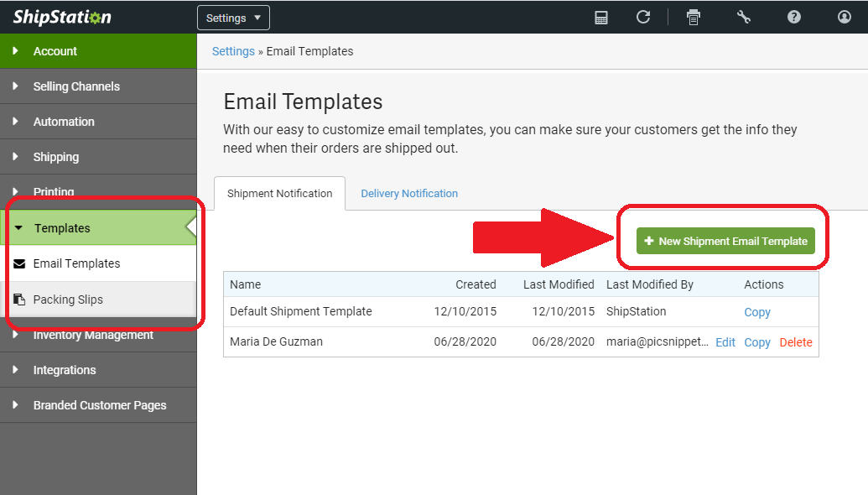Viewport: 868px width, 495px height.
Task: Copy the Maria De Guzman template
Action: 756,342
